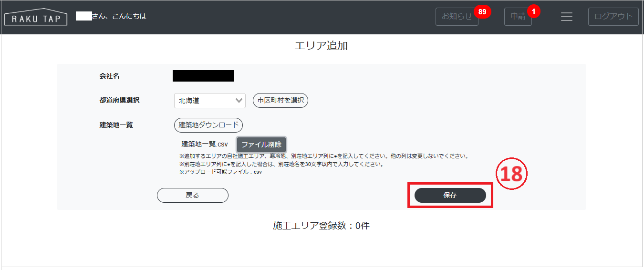Viewport: 644px width, 270px height.
Task: Click the ファイル削除 button
Action: point(261,145)
